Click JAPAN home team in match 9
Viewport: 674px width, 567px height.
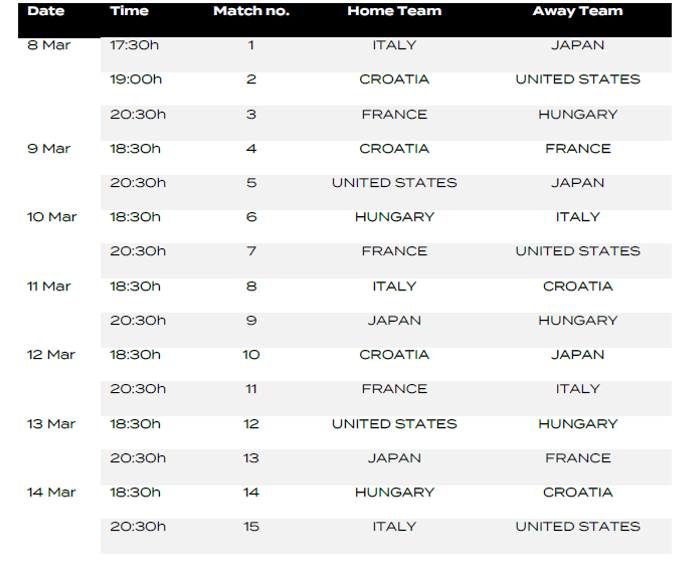(x=394, y=321)
